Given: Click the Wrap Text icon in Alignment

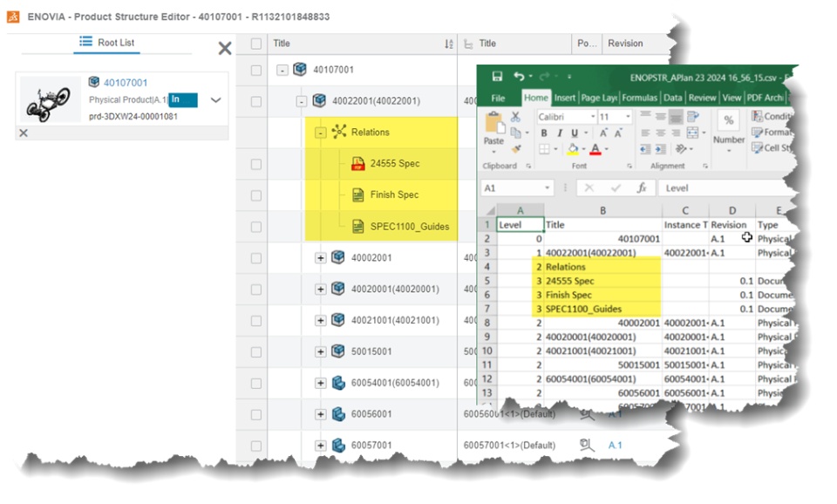Looking at the screenshot, I should [693, 116].
